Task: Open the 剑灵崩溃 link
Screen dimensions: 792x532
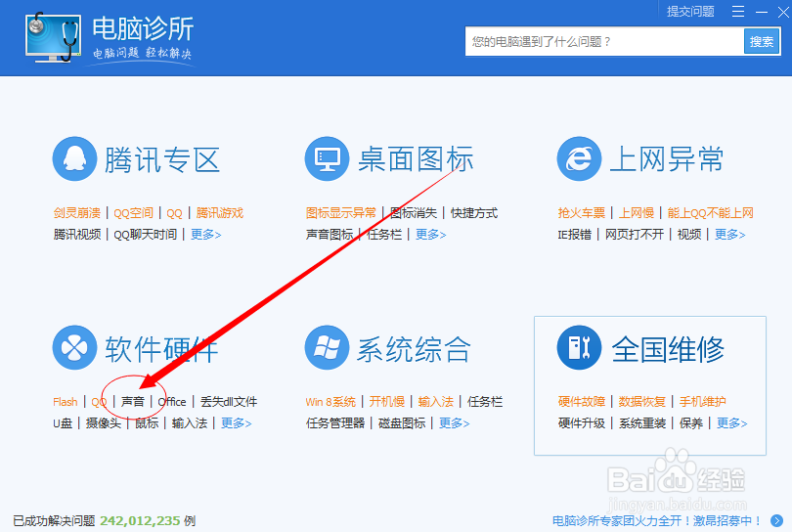Action: tap(77, 213)
